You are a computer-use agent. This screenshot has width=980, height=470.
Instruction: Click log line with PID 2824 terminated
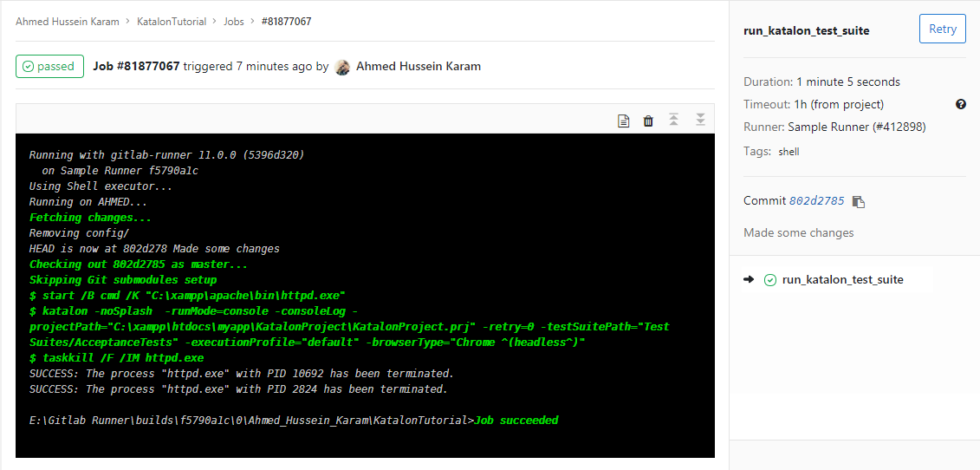pos(239,389)
